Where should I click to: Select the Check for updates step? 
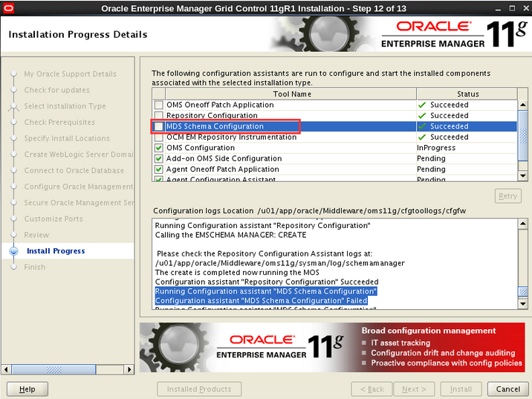56,90
